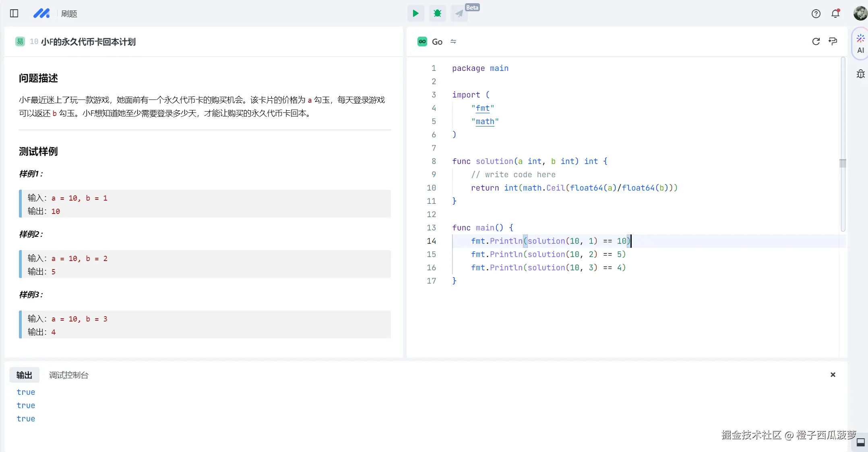Open the help question mark icon
This screenshot has width=868, height=452.
[816, 14]
